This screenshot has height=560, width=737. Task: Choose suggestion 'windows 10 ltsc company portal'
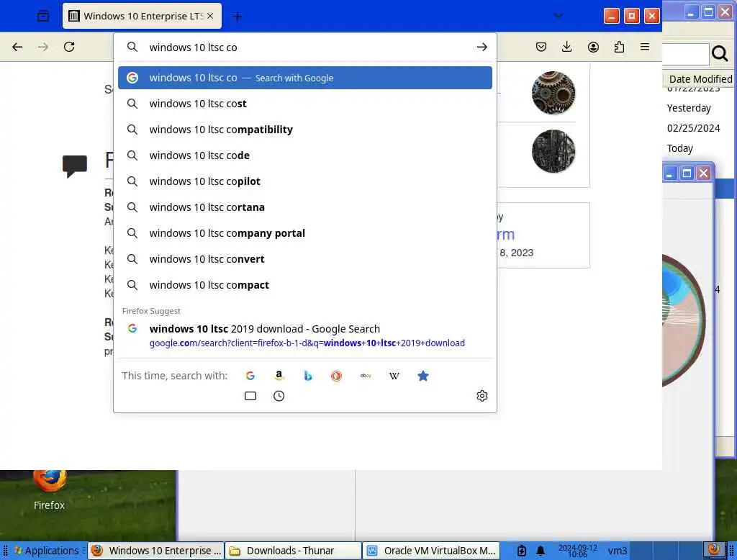click(x=305, y=232)
